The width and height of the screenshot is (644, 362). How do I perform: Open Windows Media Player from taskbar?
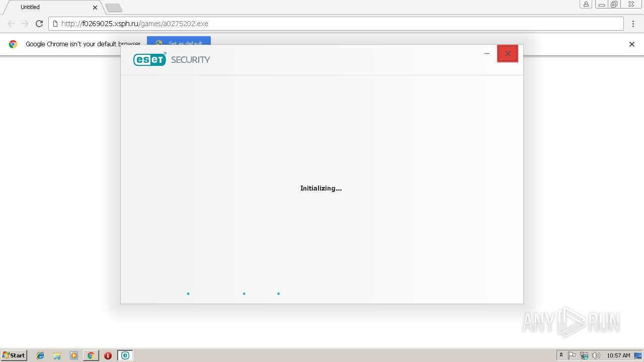pos(74,355)
